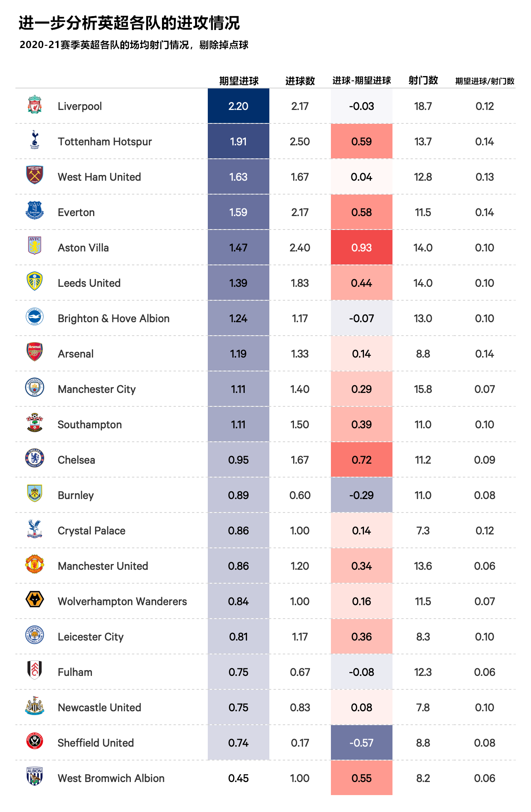This screenshot has height=812, width=531.
Task: Click the Aston Villa crest
Action: (x=35, y=246)
